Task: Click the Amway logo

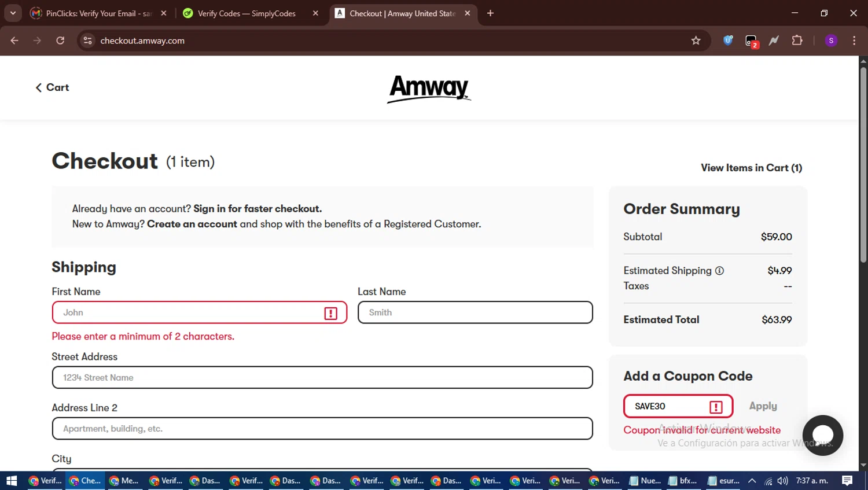Action: pyautogui.click(x=429, y=89)
